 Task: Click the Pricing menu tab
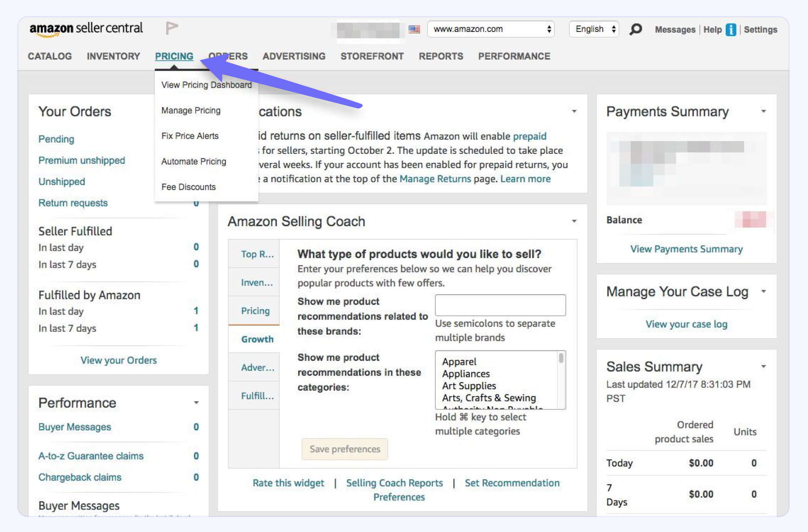pyautogui.click(x=175, y=56)
